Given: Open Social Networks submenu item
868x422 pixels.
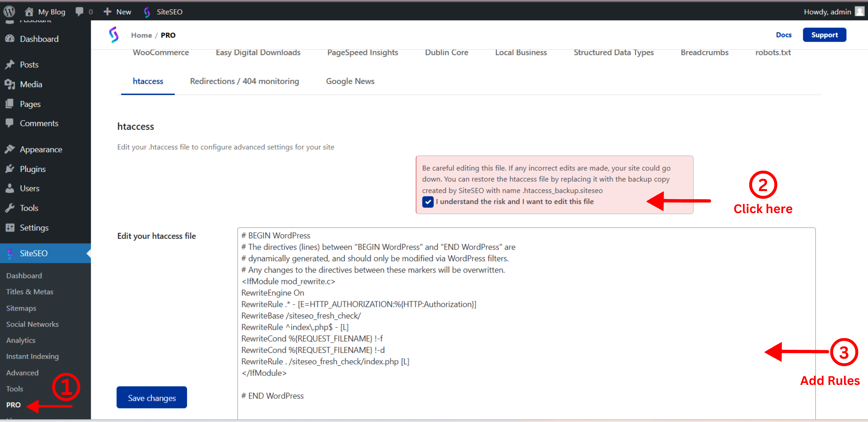Looking at the screenshot, I should pos(32,324).
